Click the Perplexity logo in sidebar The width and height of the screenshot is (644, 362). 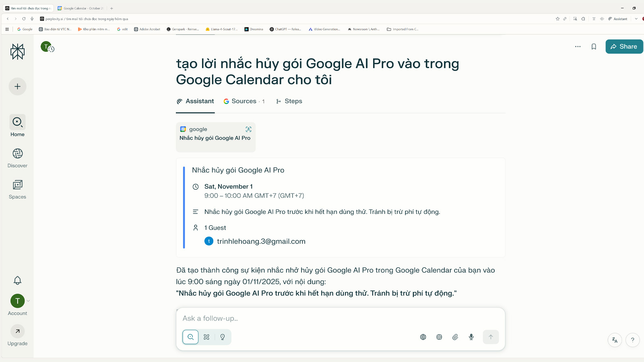pos(17,51)
